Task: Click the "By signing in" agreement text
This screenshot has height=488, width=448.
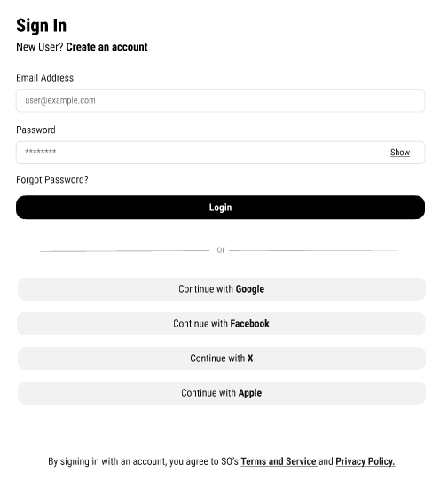Action: pyautogui.click(x=143, y=461)
